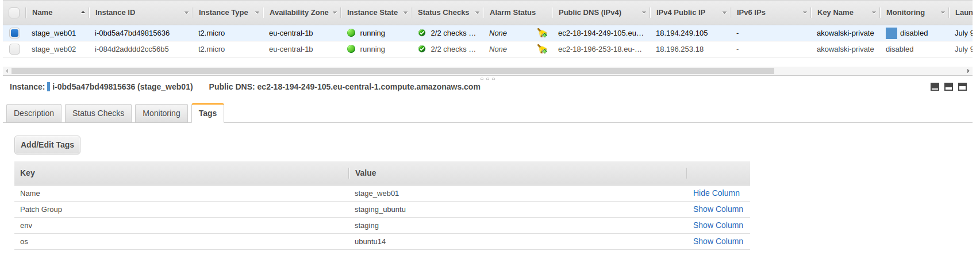
Task: Minimize the instance details pane
Action: 935,87
